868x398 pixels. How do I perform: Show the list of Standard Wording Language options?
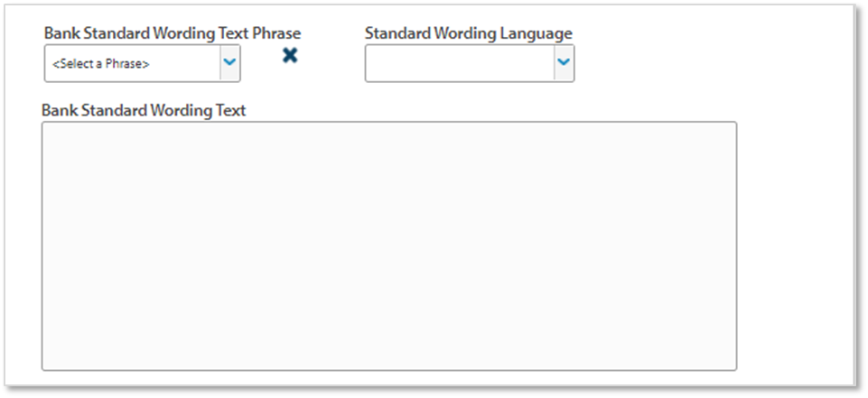point(564,62)
